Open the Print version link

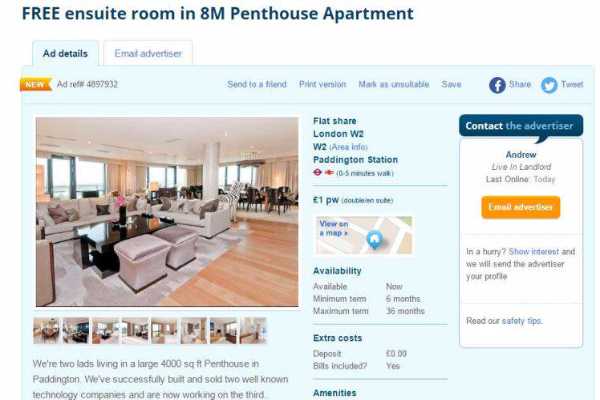click(x=323, y=84)
